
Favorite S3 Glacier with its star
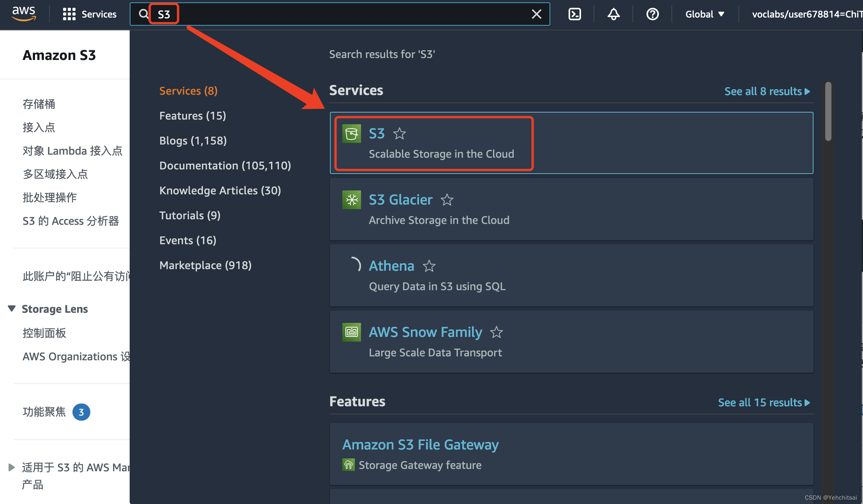point(447,200)
